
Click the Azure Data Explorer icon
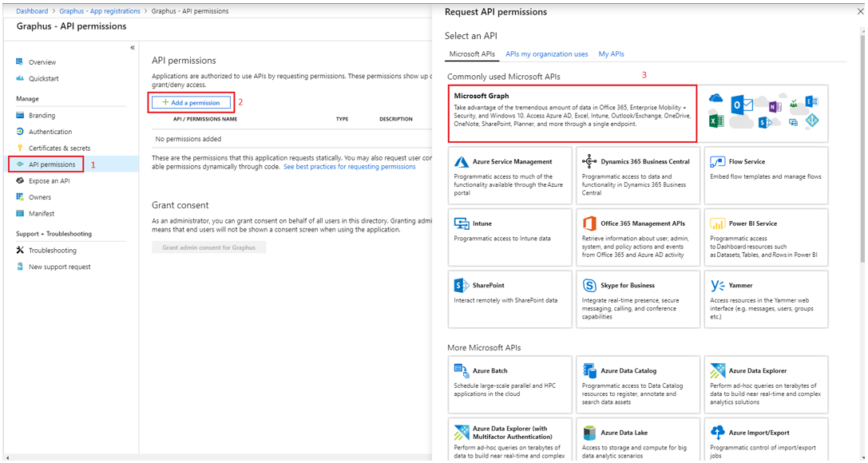tap(717, 370)
